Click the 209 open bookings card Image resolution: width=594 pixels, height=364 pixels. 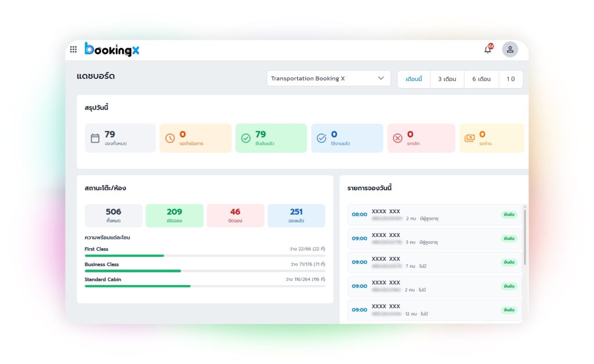[175, 216]
